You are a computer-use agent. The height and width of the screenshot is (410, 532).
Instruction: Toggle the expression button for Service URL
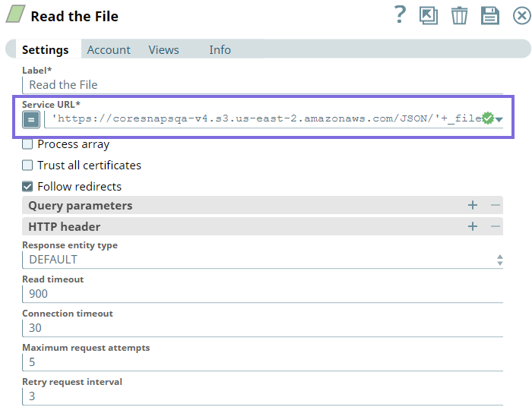(x=31, y=119)
